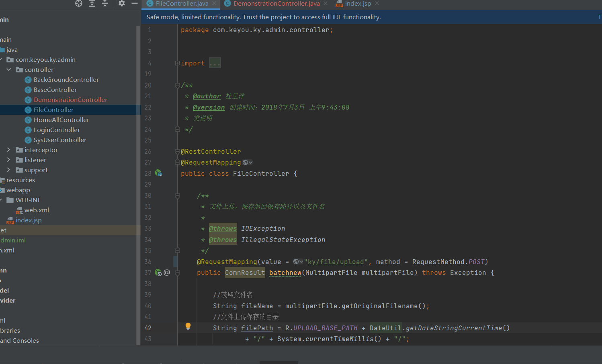Expand the listener package
This screenshot has height=364, width=602.
tap(9, 160)
